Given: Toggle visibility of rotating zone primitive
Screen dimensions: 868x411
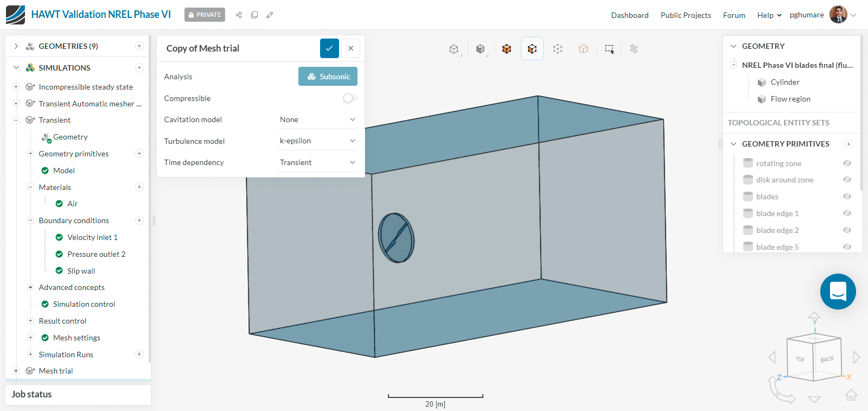Looking at the screenshot, I should pyautogui.click(x=847, y=163).
